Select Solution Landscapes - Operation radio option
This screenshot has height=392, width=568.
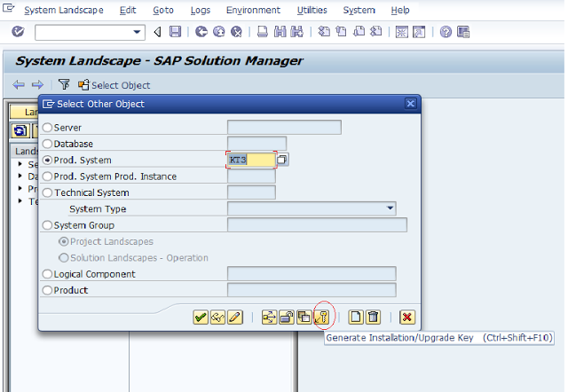63,258
